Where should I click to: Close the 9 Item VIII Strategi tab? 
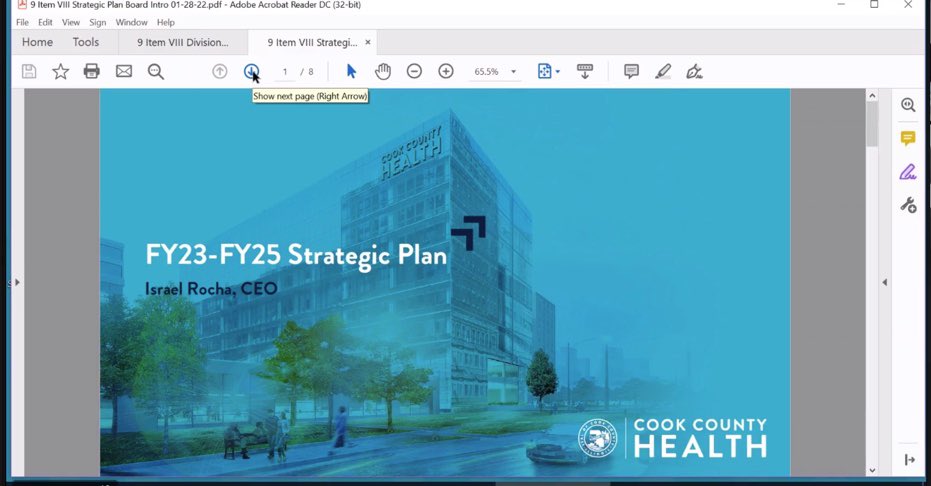(x=368, y=42)
